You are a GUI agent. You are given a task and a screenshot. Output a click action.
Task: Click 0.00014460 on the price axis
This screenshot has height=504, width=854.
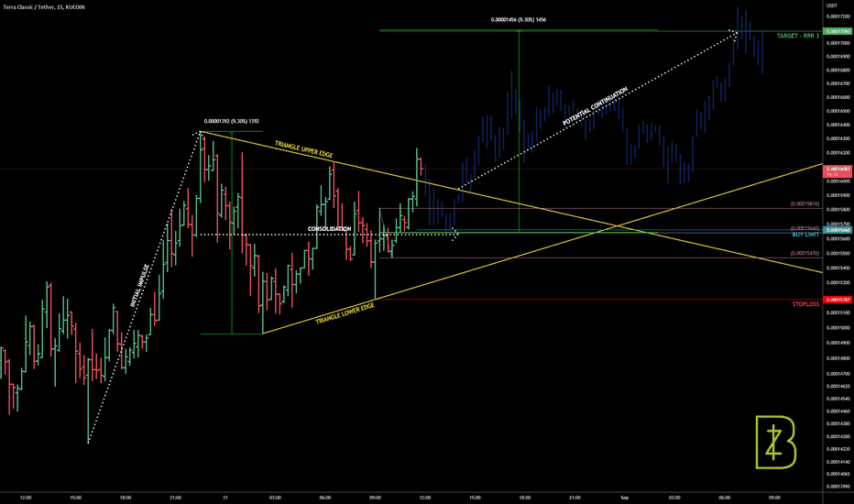pos(838,411)
